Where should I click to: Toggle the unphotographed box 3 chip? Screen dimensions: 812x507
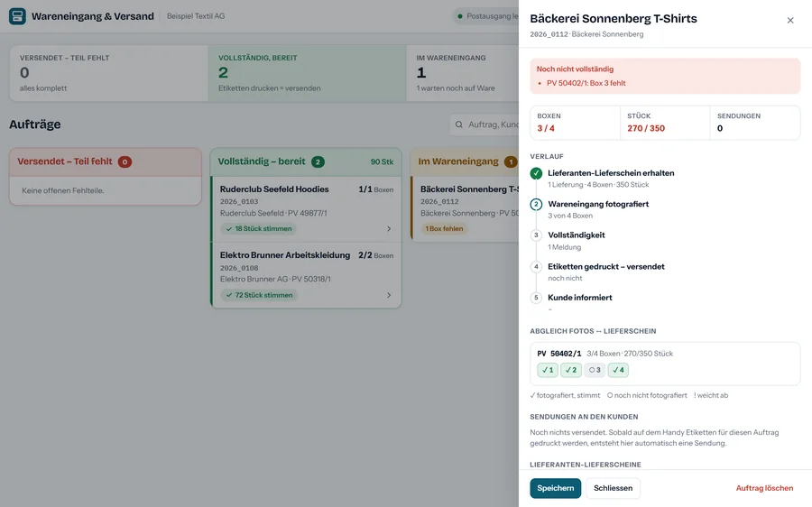(x=595, y=370)
